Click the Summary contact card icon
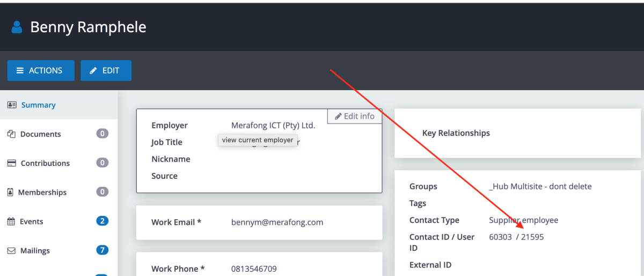Screen dimensions: 644x276 [x=12, y=105]
